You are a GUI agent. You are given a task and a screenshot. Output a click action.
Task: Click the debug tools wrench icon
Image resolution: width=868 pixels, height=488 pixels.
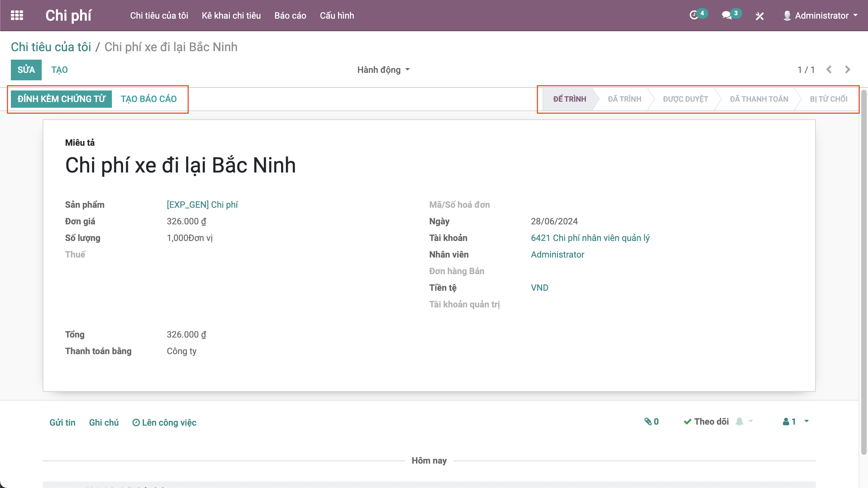point(759,16)
